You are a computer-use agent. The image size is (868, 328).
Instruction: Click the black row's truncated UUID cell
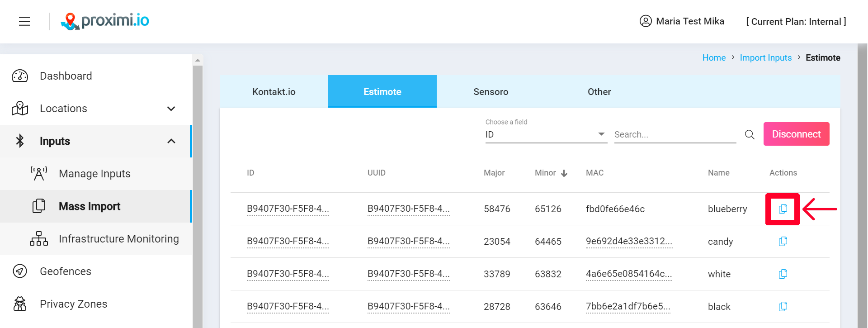click(409, 306)
